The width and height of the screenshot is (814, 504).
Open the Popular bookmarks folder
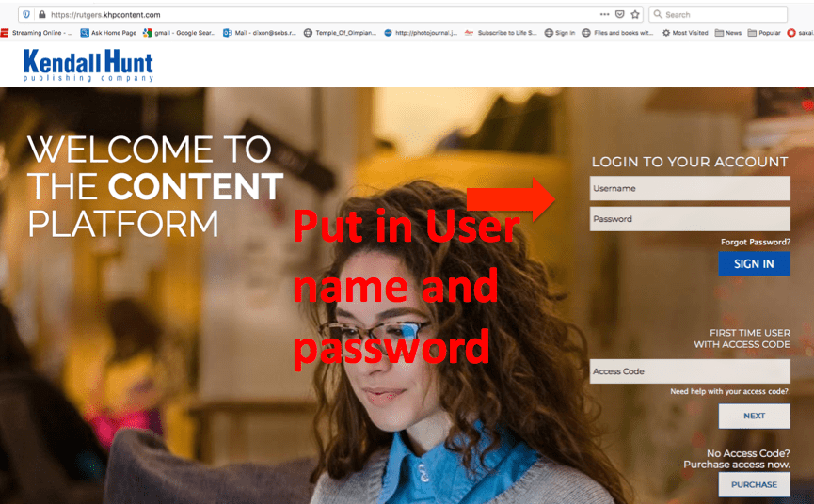763,33
